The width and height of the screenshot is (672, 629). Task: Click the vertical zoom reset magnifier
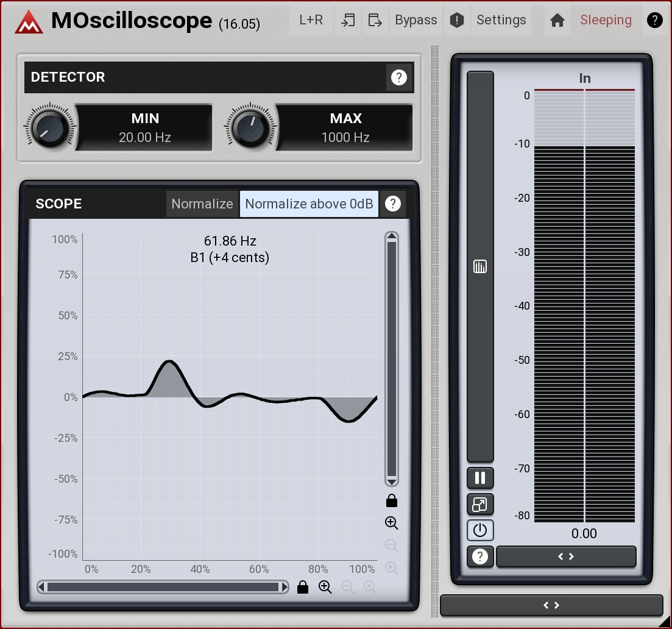(x=391, y=567)
